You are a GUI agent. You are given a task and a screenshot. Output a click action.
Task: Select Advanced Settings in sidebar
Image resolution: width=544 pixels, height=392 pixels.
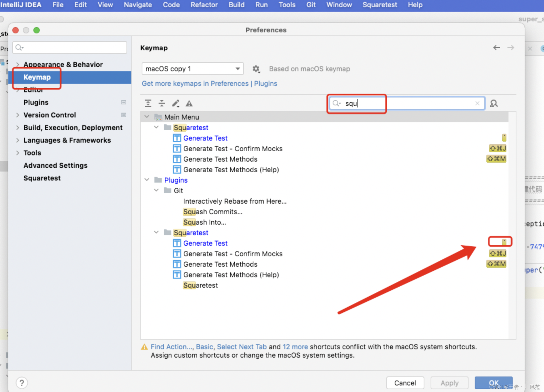56,165
